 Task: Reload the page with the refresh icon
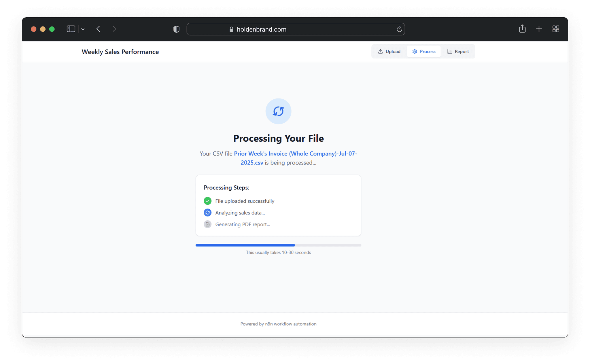point(399,29)
